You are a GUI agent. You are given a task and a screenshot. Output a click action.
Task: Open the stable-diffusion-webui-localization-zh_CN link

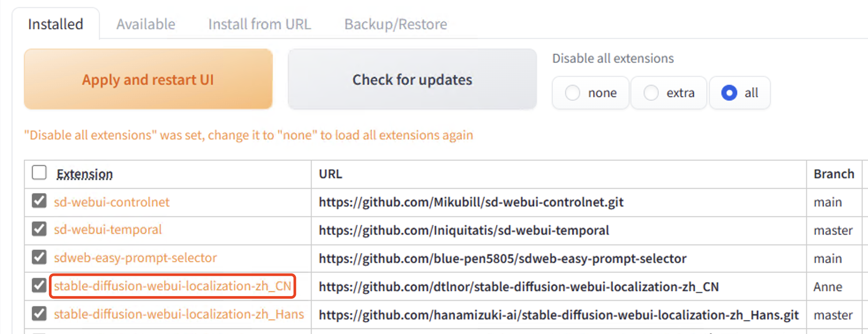pyautogui.click(x=172, y=286)
